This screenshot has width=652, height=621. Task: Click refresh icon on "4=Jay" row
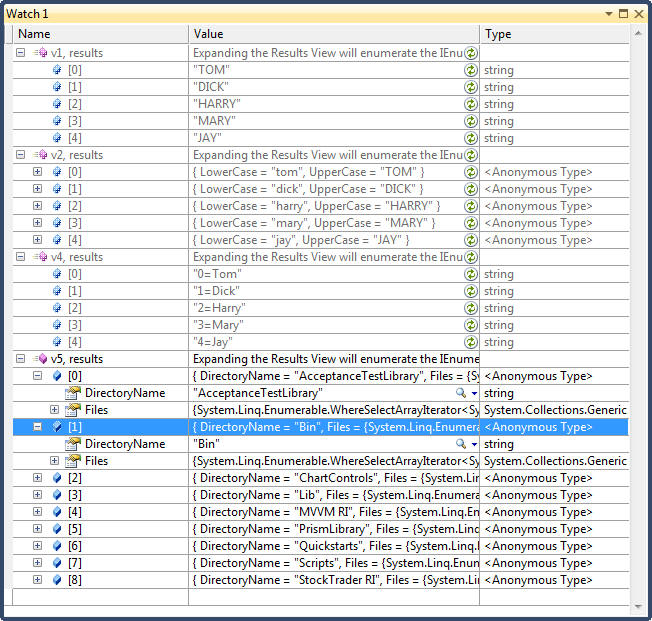(470, 342)
